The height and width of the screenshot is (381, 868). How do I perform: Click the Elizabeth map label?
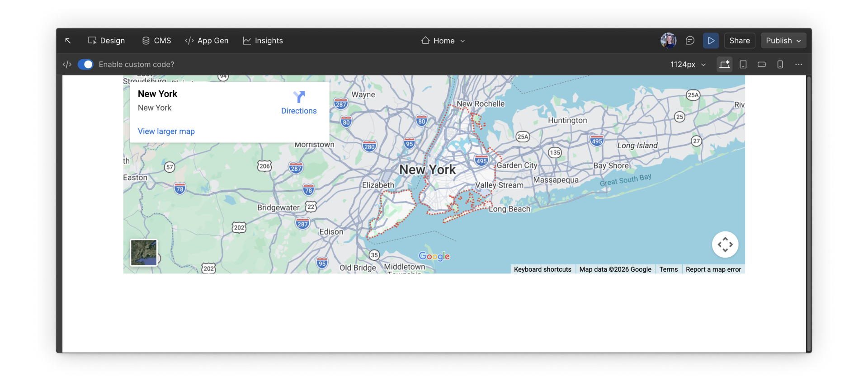coord(378,185)
